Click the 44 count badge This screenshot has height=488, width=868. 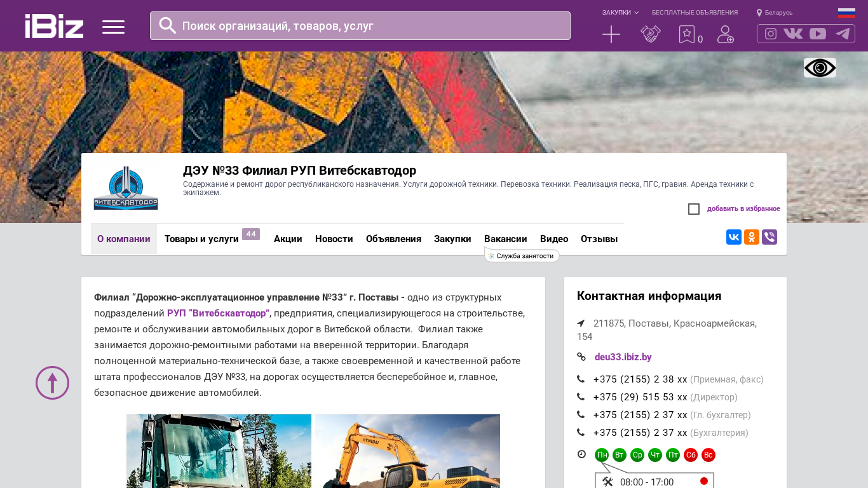(x=251, y=234)
